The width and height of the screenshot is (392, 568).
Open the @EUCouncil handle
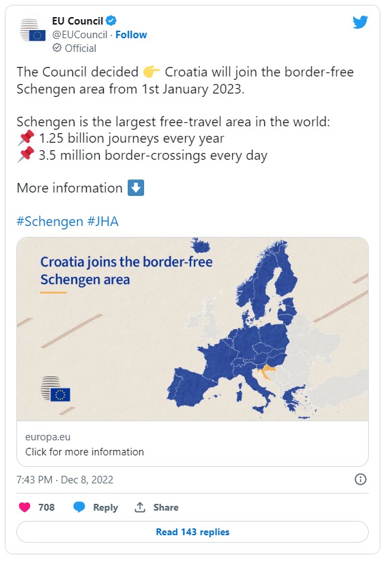(x=80, y=35)
